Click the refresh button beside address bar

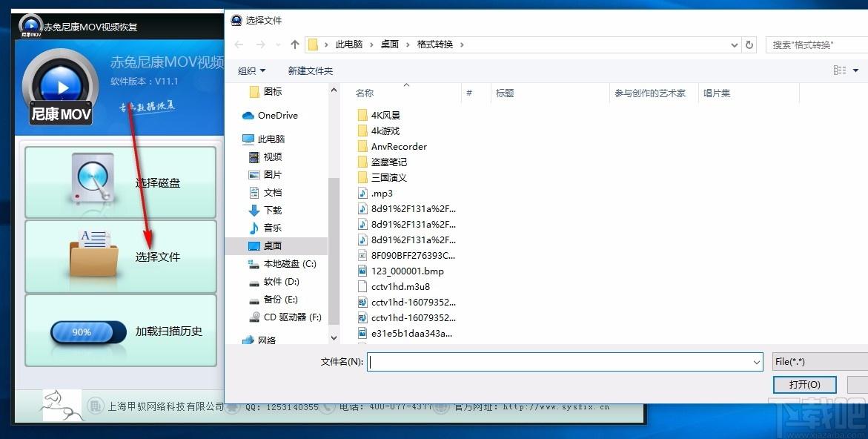click(749, 44)
